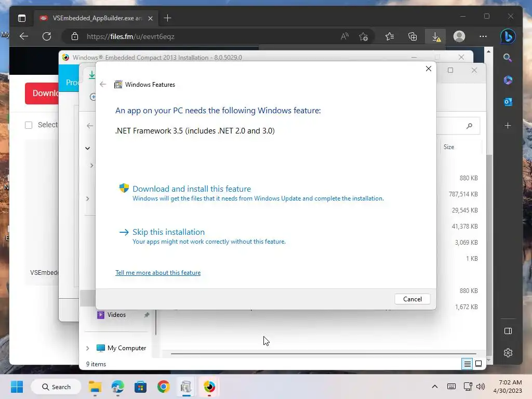This screenshot has height=399, width=532.
Task: Click Explorer horizontal scrollbar
Action: tap(323, 354)
